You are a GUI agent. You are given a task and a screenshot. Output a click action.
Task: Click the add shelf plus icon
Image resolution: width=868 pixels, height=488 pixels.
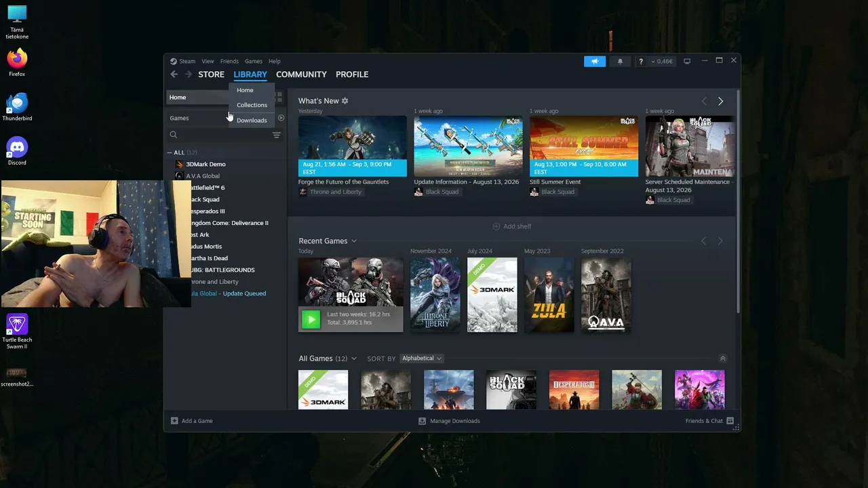tap(496, 226)
